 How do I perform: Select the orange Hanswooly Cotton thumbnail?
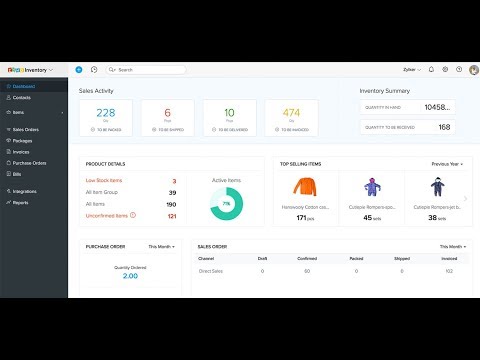tap(305, 187)
